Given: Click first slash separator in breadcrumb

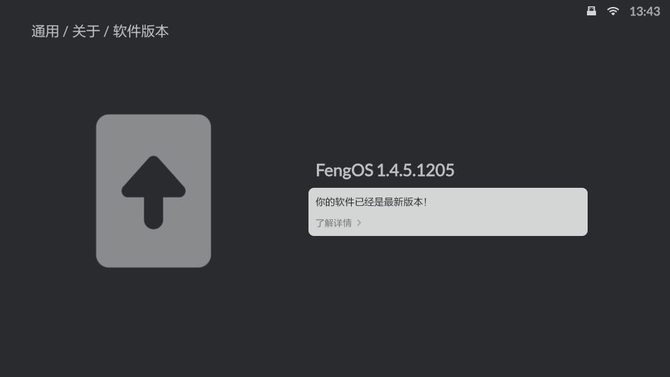Looking at the screenshot, I should pos(65,32).
